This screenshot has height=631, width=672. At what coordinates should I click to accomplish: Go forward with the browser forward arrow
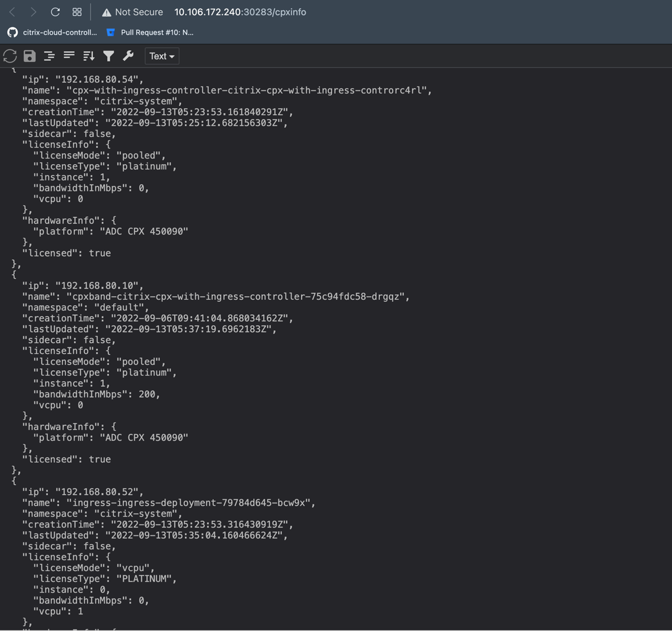point(33,12)
